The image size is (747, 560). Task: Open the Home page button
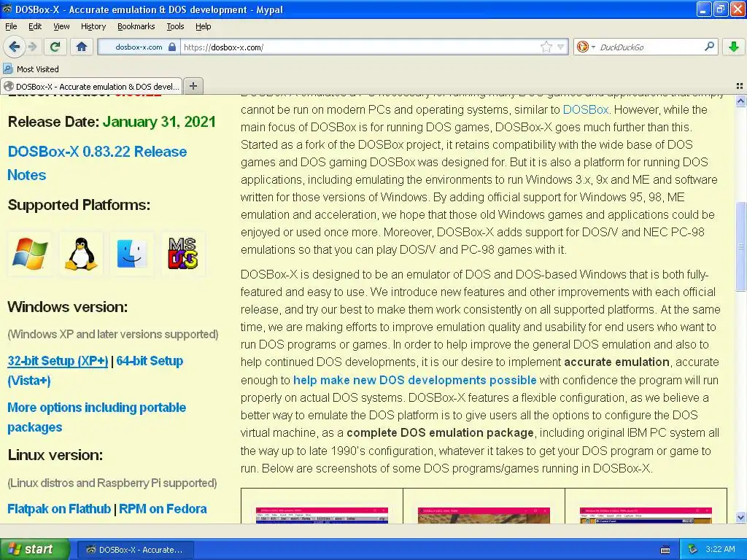tap(82, 47)
